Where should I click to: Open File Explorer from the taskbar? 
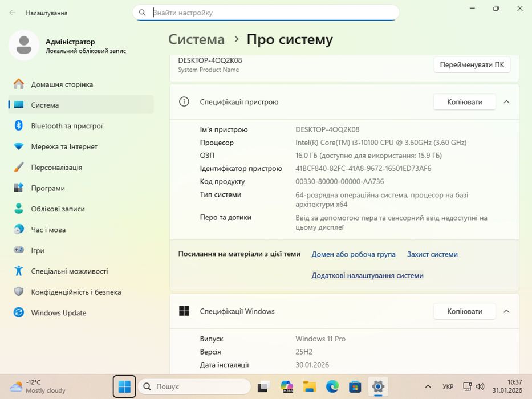[x=310, y=386]
